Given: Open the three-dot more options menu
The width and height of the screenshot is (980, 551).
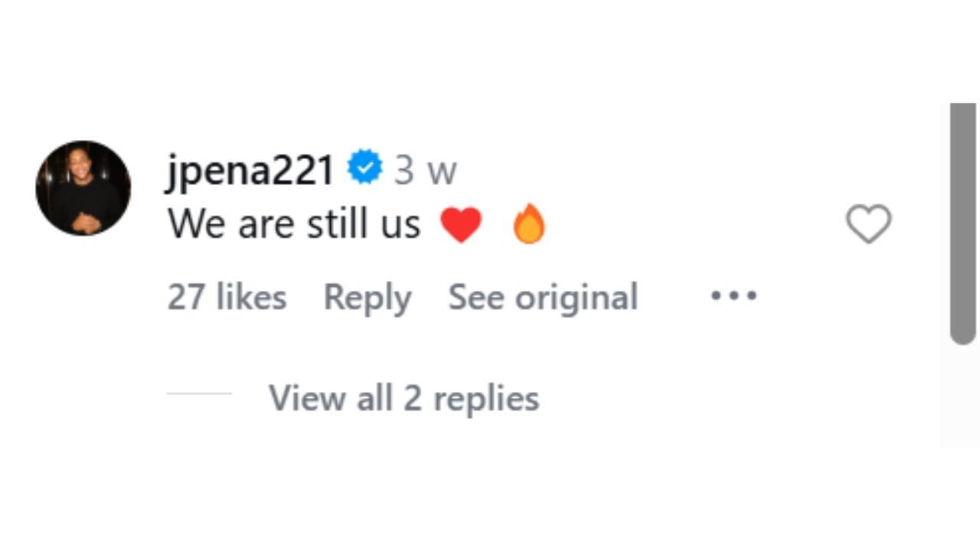Looking at the screenshot, I should pos(733,296).
